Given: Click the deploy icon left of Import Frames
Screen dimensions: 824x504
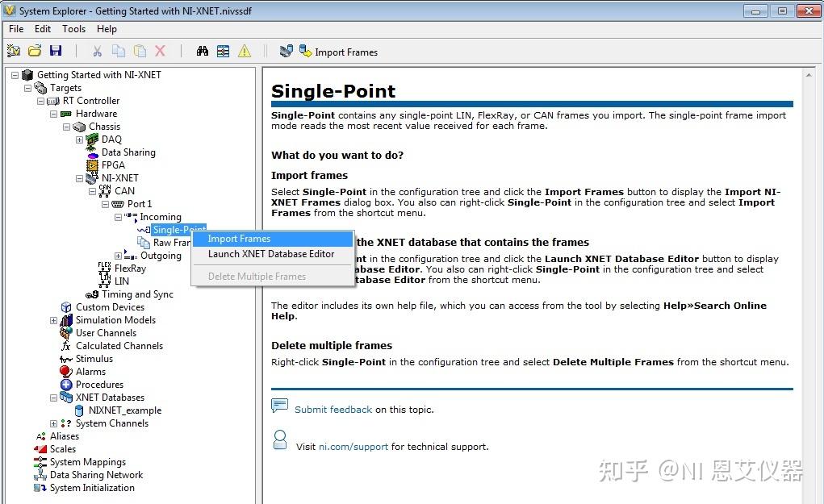Looking at the screenshot, I should [x=287, y=50].
